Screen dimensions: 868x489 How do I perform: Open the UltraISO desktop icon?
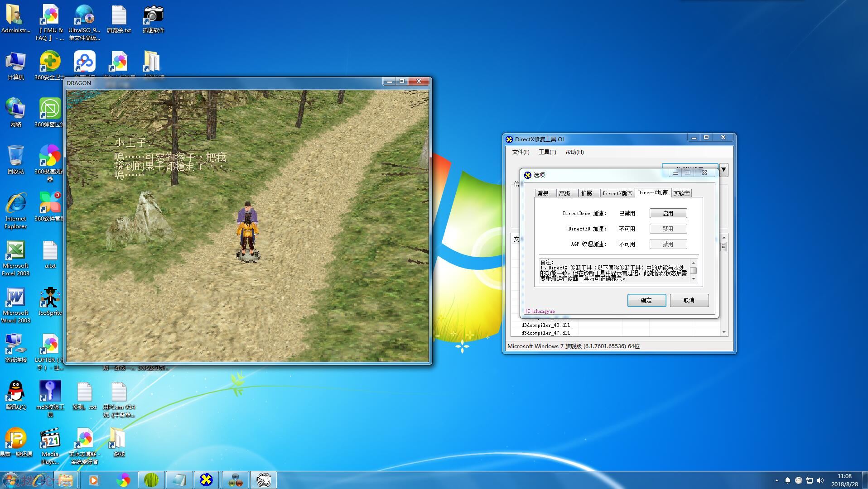coord(84,23)
